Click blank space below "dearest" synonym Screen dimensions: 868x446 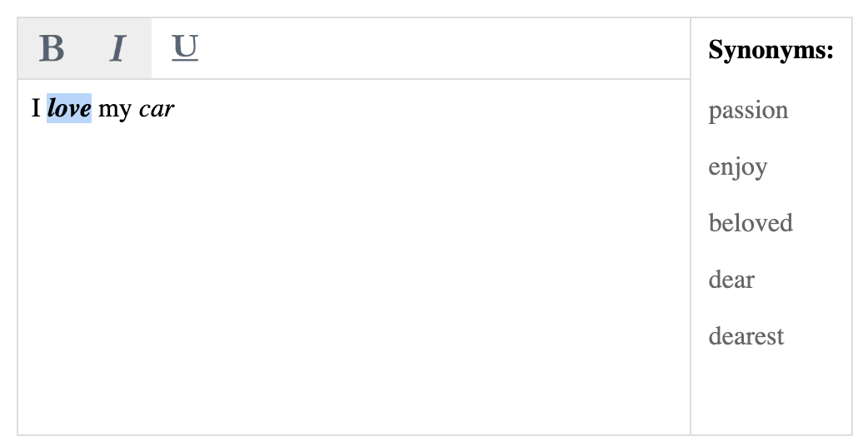click(771, 391)
